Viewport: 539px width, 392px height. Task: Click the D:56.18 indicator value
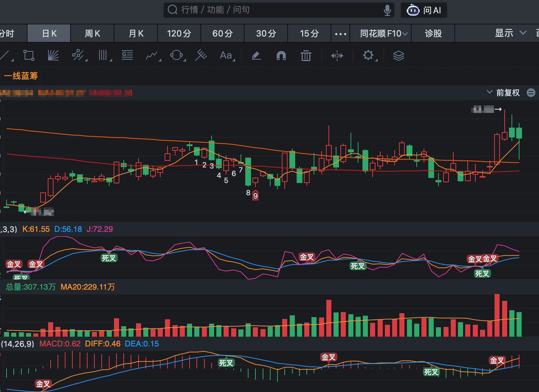coord(68,229)
